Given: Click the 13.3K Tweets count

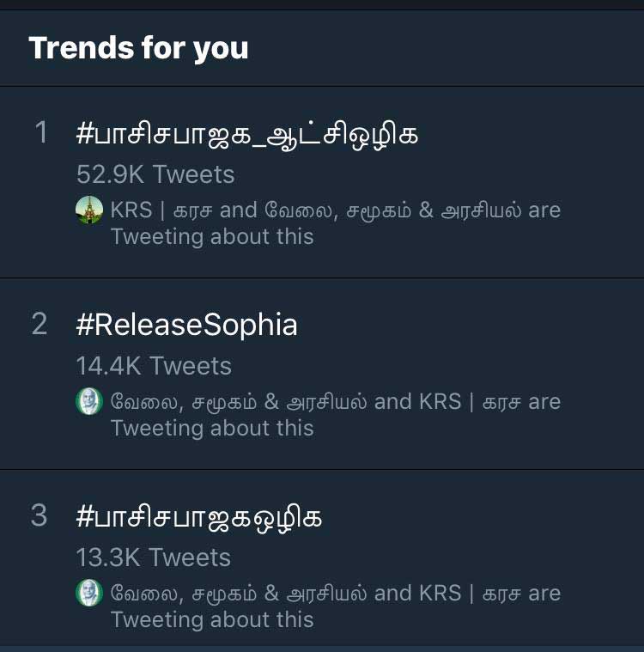Looking at the screenshot, I should (154, 558).
